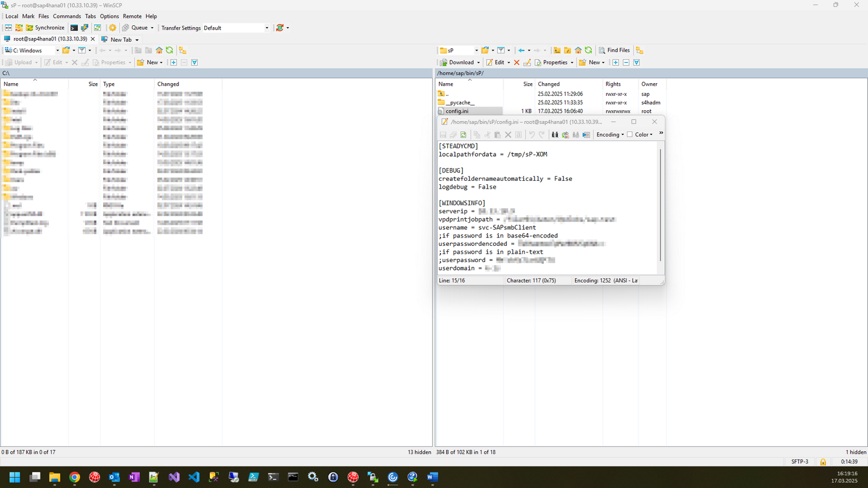Refresh the local panel directory

point(169,51)
